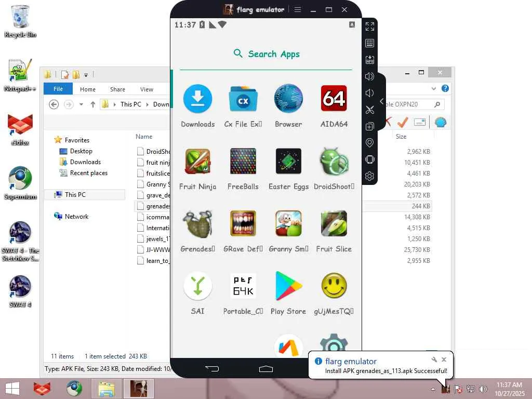Click emulator fullscreen toggle icon
This screenshot has width=532, height=399.
click(370, 26)
